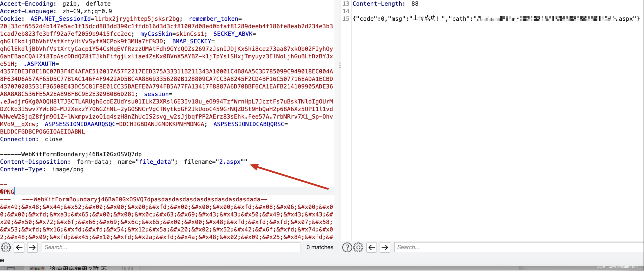Click the WebKitFormBoundary line above Content-Disposition
The height and width of the screenshot is (271, 644).
71,154
